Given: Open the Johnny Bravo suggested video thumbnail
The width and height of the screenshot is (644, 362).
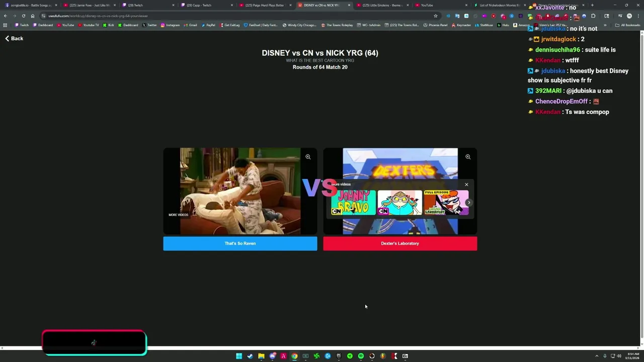Looking at the screenshot, I should tap(353, 203).
